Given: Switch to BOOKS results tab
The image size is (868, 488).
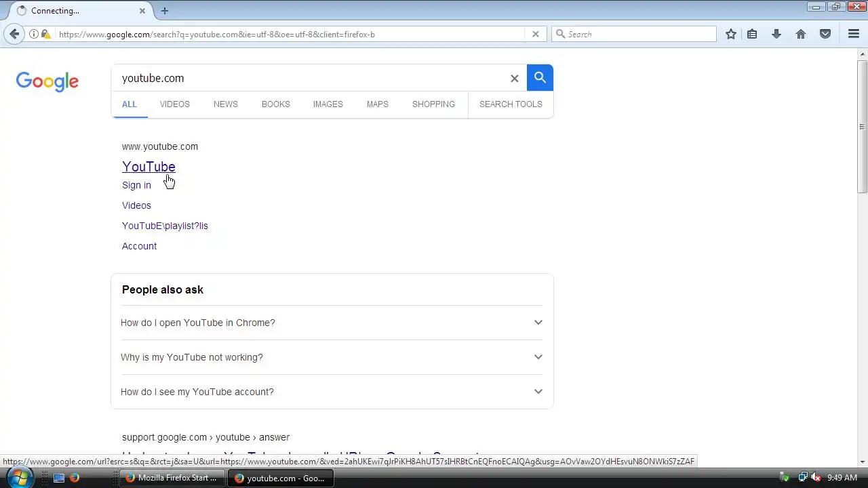Looking at the screenshot, I should [276, 104].
